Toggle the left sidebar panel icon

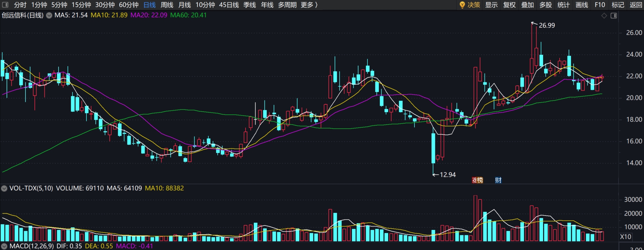5,5
